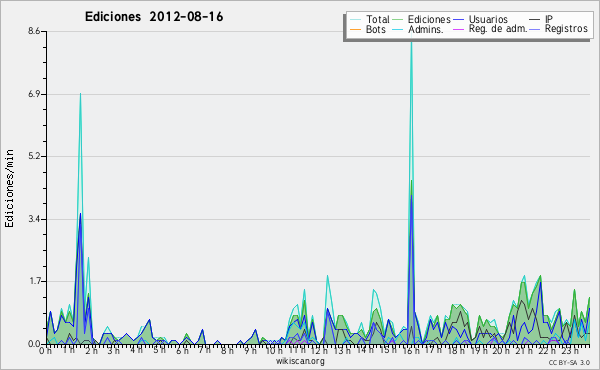The width and height of the screenshot is (600, 370).
Task: Click the '0 h' x-axis label
Action: pyautogui.click(x=46, y=351)
